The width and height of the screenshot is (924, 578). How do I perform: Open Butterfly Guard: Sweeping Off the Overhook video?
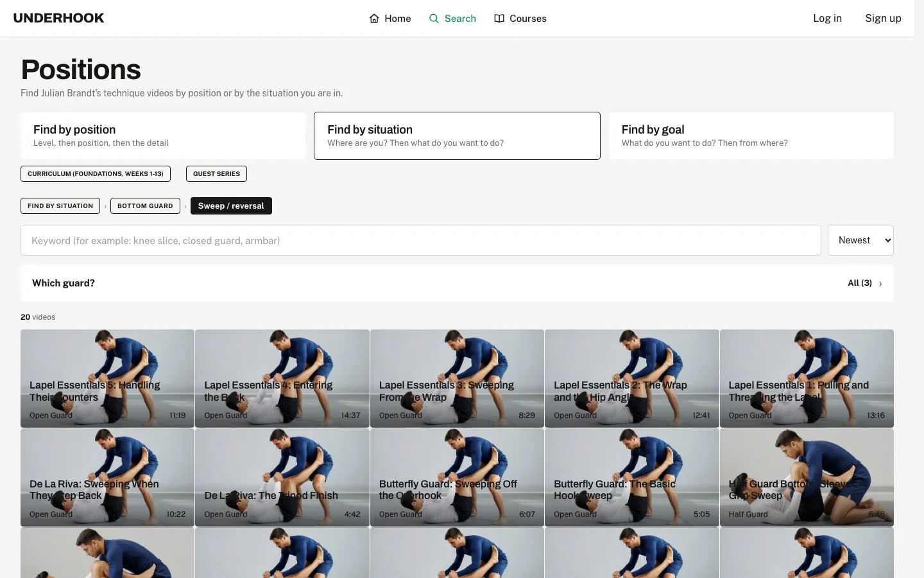click(457, 477)
